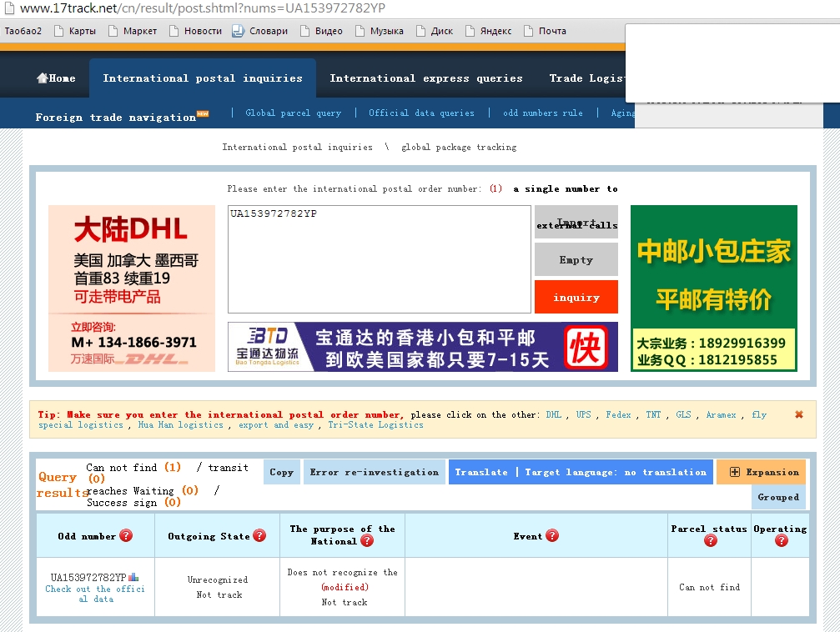The width and height of the screenshot is (840, 632).
Task: Click help icon under Parcel status
Action: 711,541
